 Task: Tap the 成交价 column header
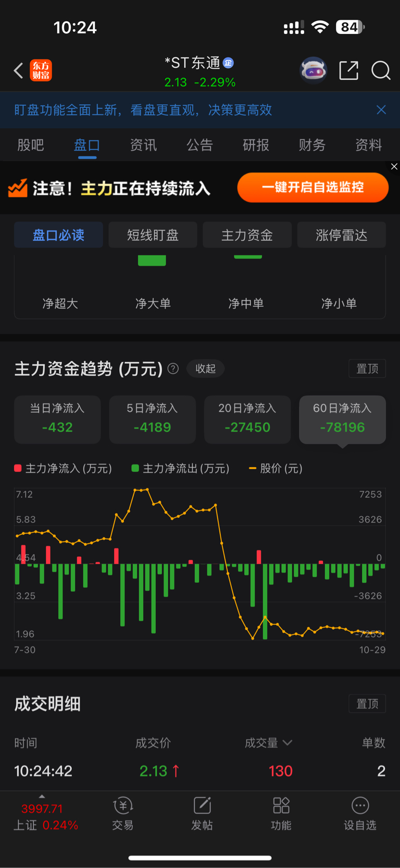pos(153,743)
